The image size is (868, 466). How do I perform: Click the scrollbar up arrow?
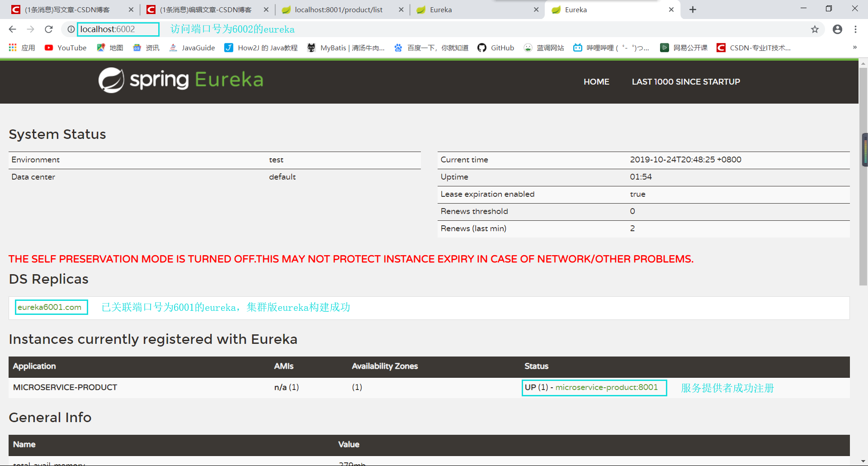point(863,63)
